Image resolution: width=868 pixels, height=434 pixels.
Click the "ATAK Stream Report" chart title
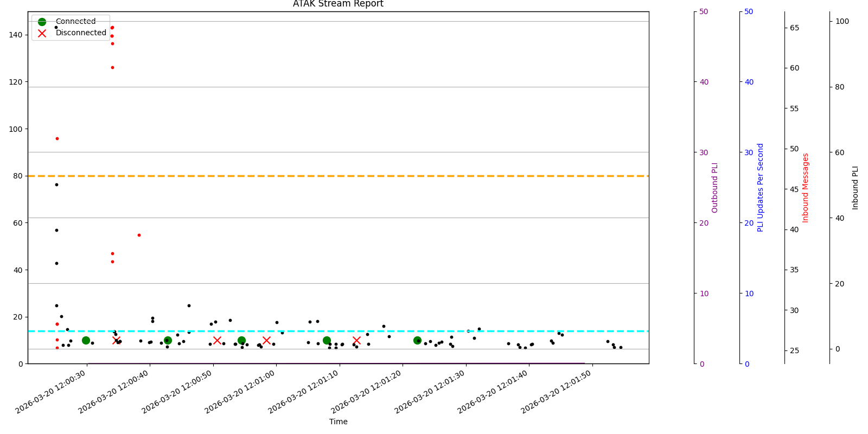[x=338, y=4]
